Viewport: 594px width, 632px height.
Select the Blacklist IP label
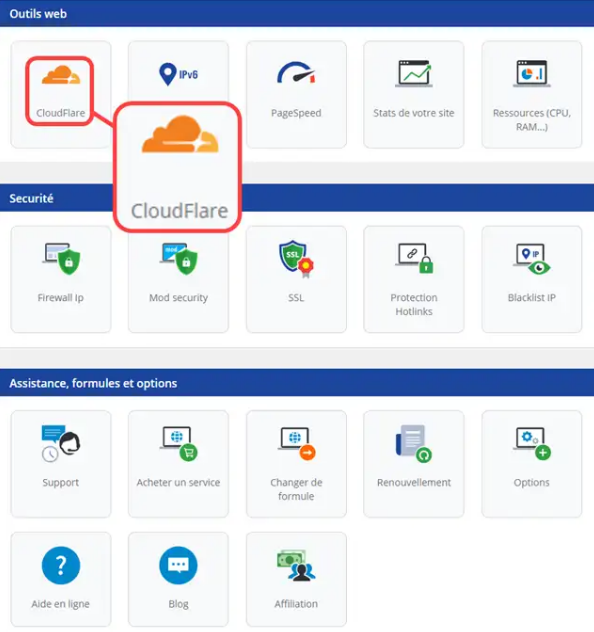(532, 297)
